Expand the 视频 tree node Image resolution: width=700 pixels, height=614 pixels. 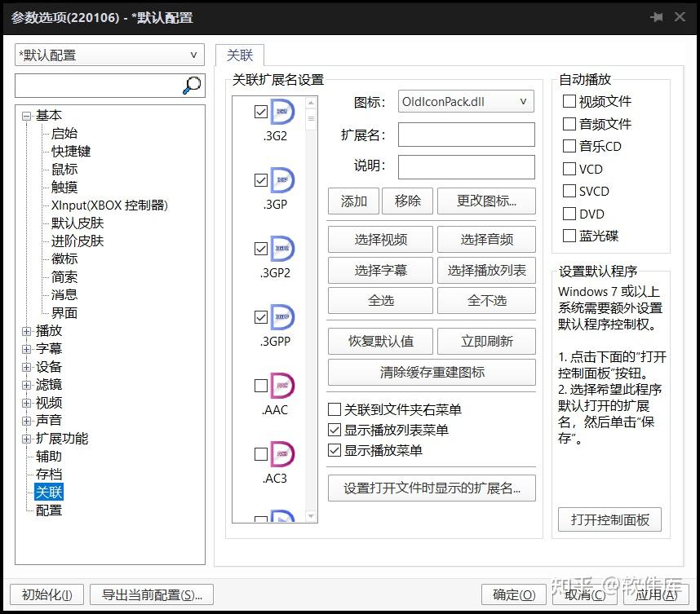(27, 403)
